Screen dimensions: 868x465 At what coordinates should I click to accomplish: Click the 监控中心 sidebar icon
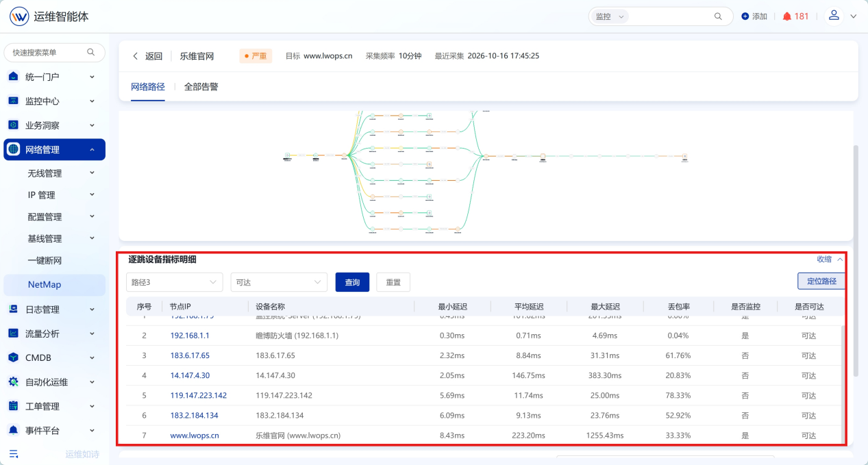pyautogui.click(x=13, y=101)
